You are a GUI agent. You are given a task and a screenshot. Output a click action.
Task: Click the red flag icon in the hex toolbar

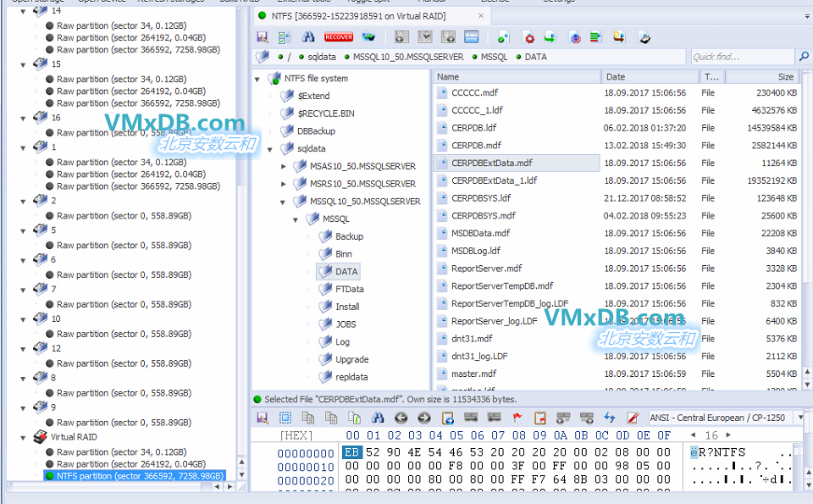click(x=517, y=418)
